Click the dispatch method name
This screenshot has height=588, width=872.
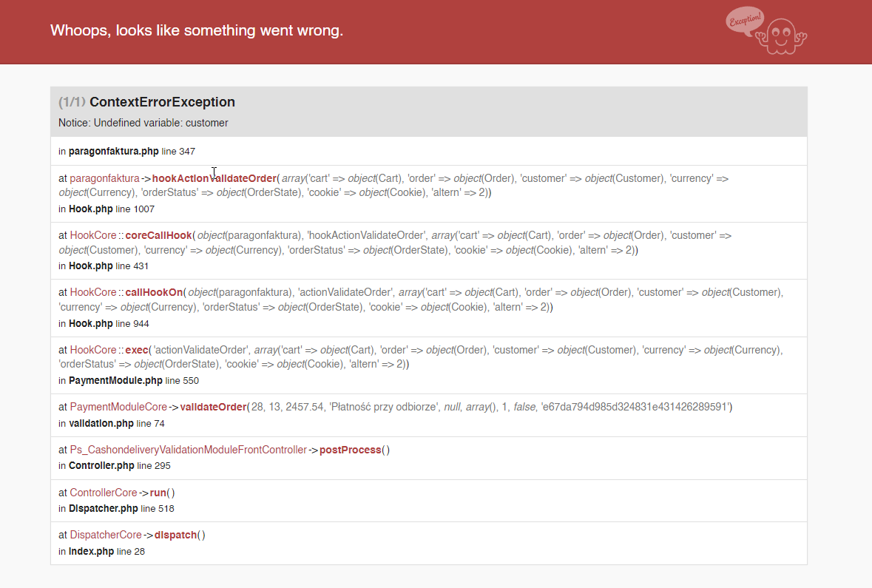click(x=176, y=535)
